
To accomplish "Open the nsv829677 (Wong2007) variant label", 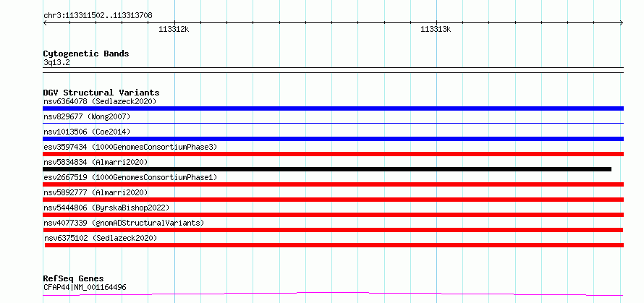I will click(x=87, y=116).
